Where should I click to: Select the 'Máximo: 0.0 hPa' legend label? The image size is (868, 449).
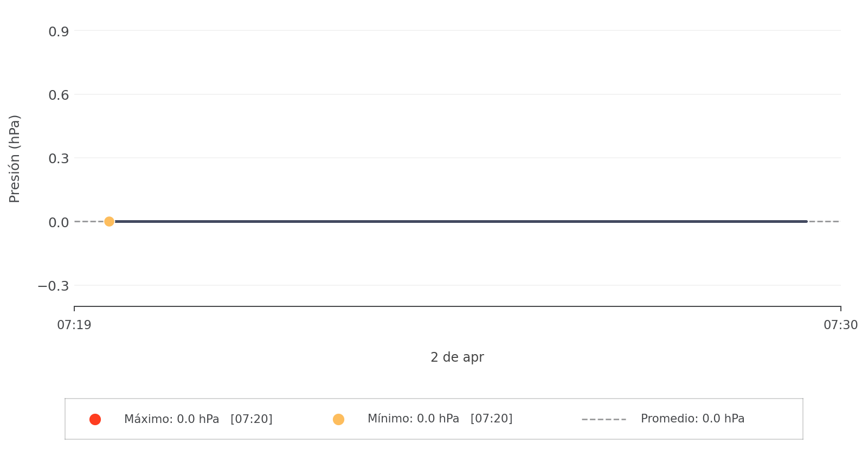(171, 419)
